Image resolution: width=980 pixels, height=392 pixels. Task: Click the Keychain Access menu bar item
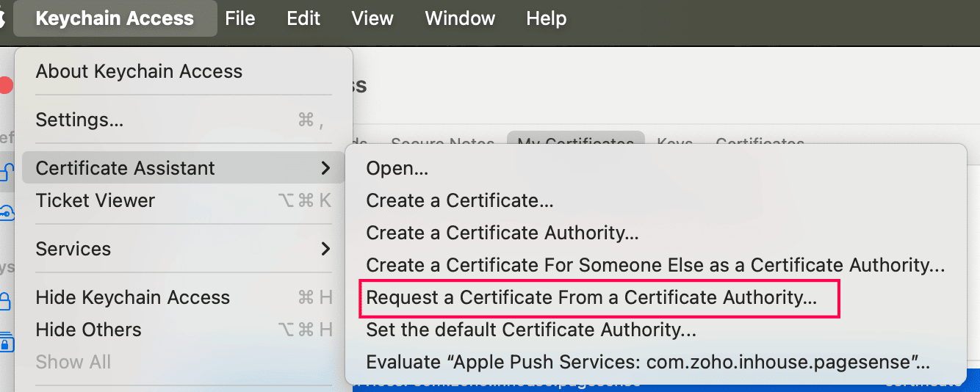(115, 18)
